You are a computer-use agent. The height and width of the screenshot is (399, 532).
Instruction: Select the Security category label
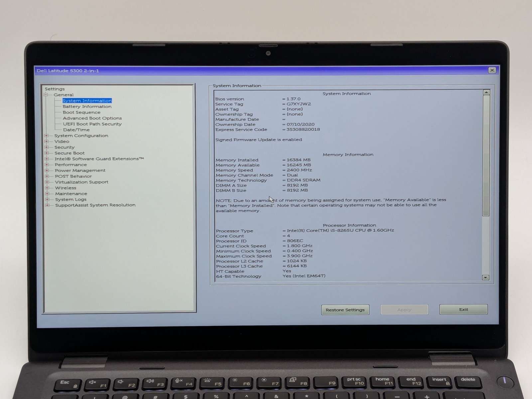pos(65,147)
